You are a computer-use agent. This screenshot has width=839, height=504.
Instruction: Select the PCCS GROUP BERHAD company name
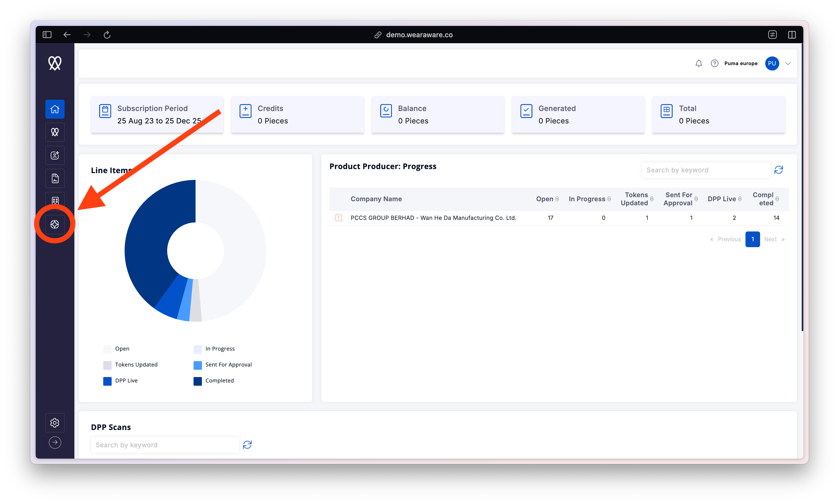point(433,218)
